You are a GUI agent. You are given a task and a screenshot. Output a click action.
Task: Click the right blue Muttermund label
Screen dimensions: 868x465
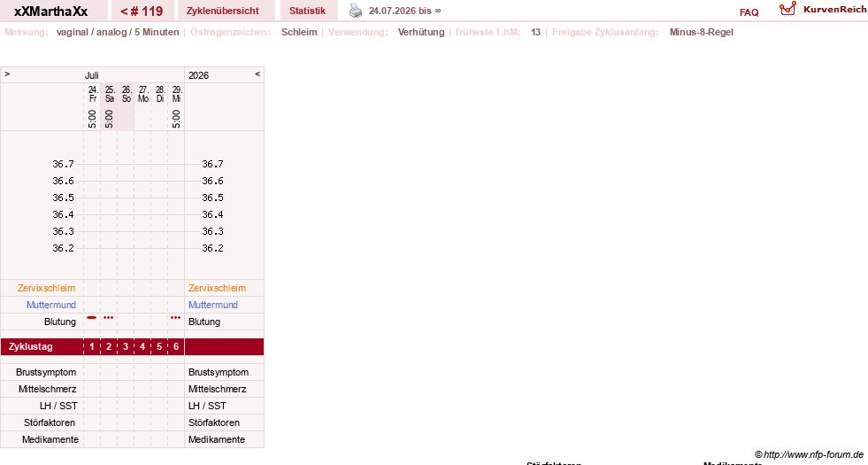coord(213,305)
